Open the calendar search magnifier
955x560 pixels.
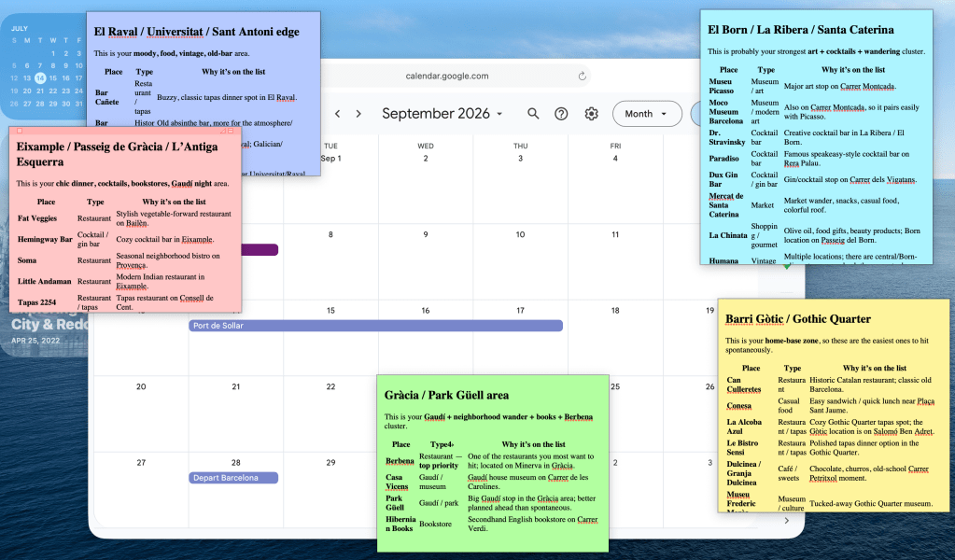[533, 114]
